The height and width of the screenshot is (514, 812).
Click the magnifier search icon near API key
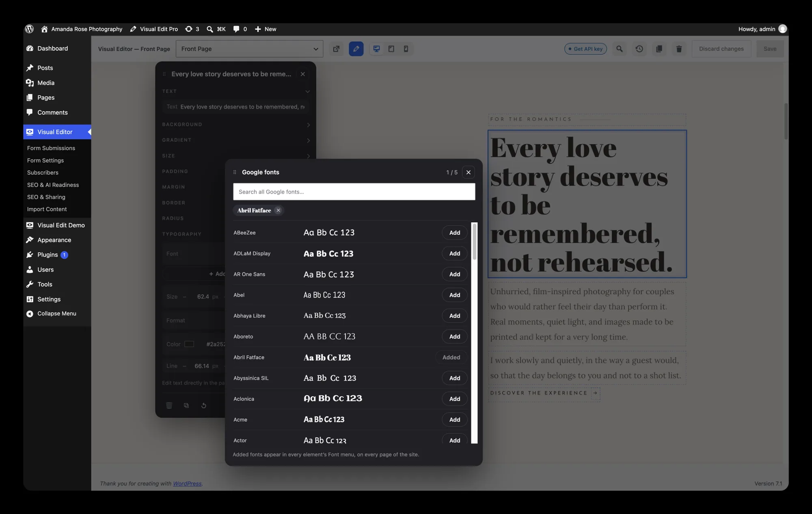tap(619, 49)
